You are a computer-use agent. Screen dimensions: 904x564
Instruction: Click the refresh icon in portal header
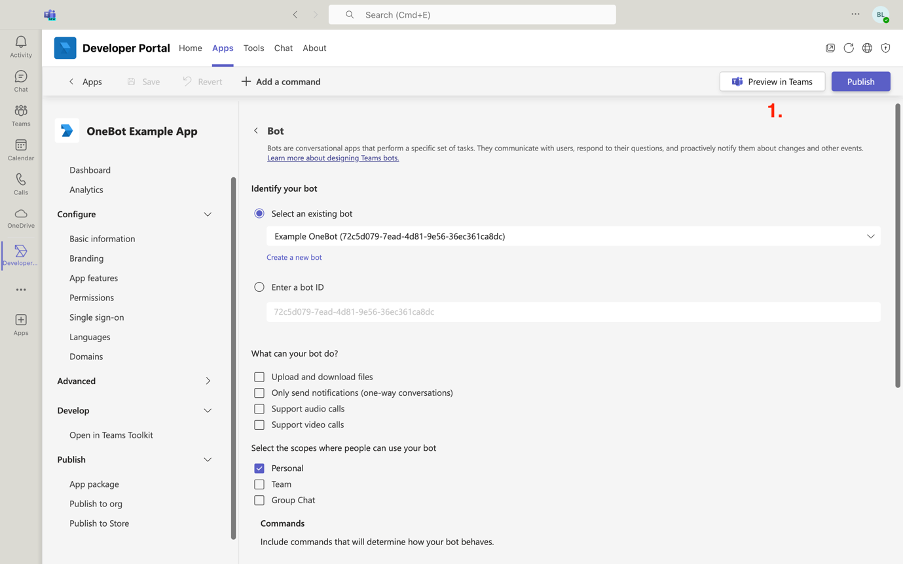849,48
